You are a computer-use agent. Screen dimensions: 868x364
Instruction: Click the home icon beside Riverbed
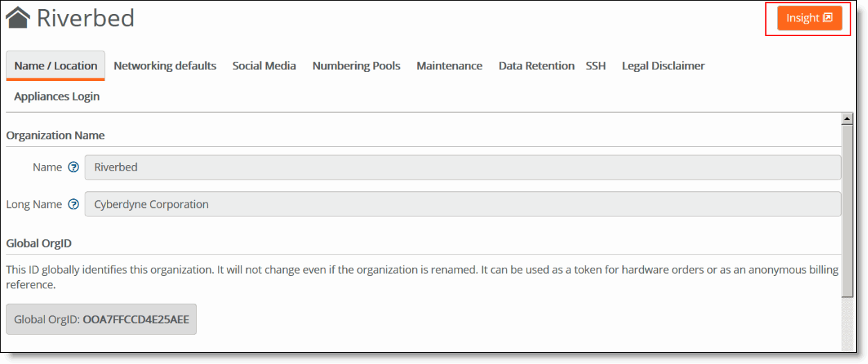18,18
